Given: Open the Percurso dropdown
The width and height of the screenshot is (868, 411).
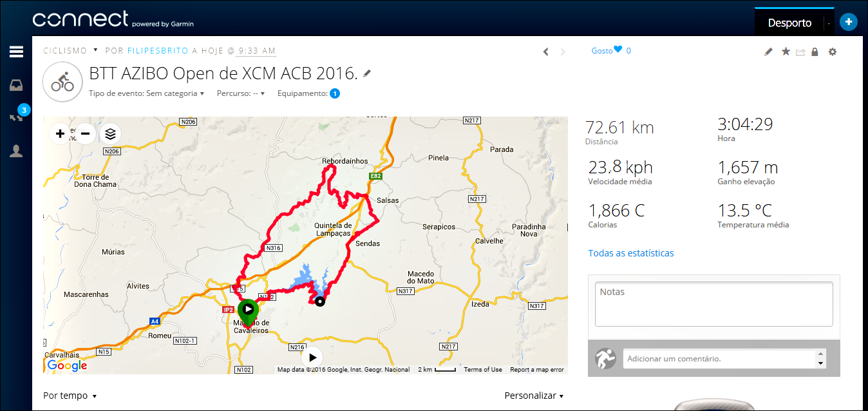Looking at the screenshot, I should pyautogui.click(x=241, y=93).
